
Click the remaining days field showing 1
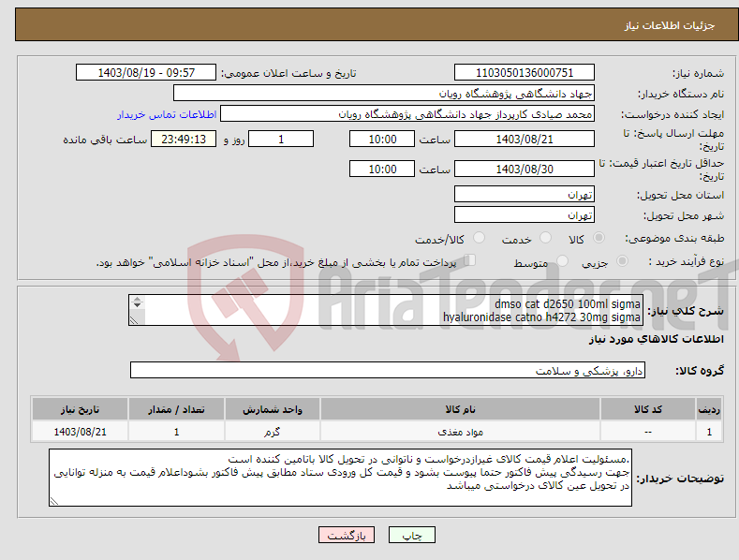coord(281,139)
